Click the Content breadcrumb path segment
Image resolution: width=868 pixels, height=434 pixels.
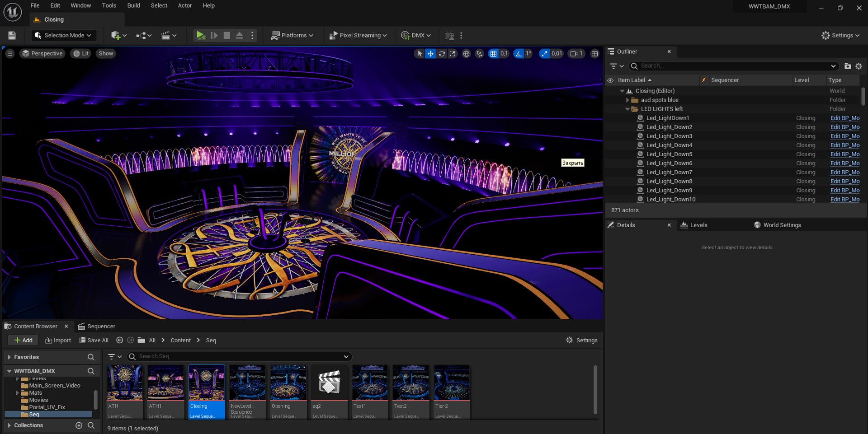tap(180, 340)
